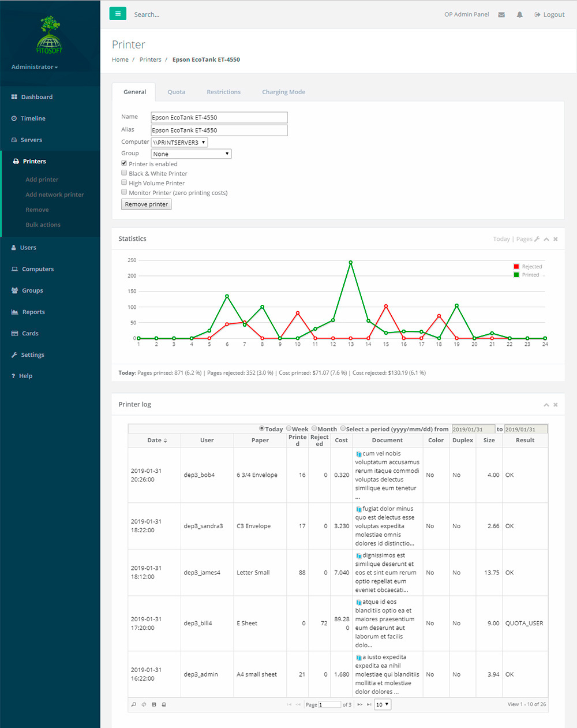Open rows-per-page dropdown showing 10

(x=383, y=704)
